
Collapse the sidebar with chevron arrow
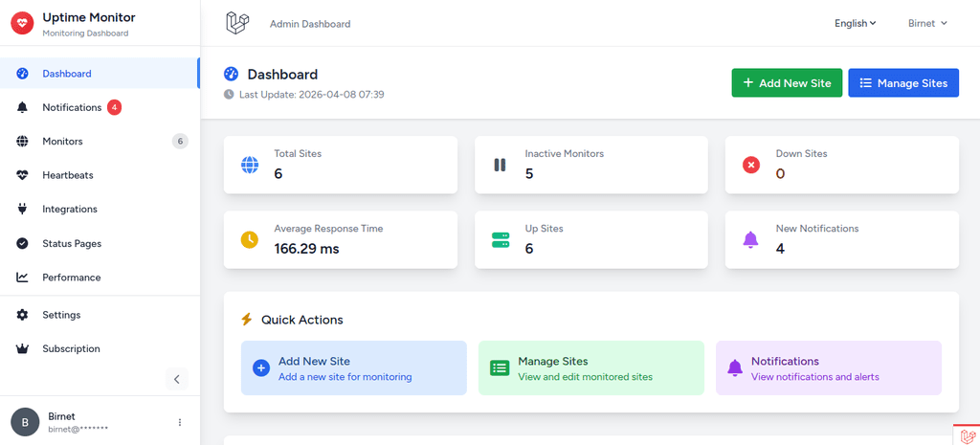coord(177,379)
